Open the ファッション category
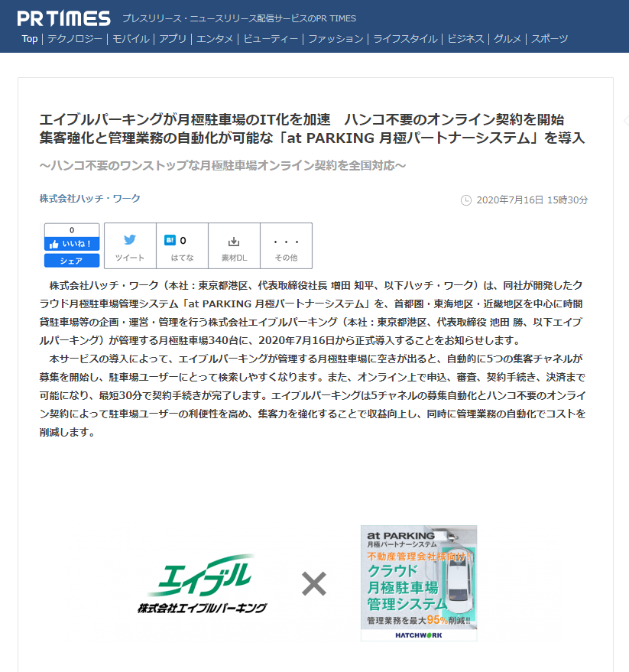629x672 pixels. click(336, 39)
